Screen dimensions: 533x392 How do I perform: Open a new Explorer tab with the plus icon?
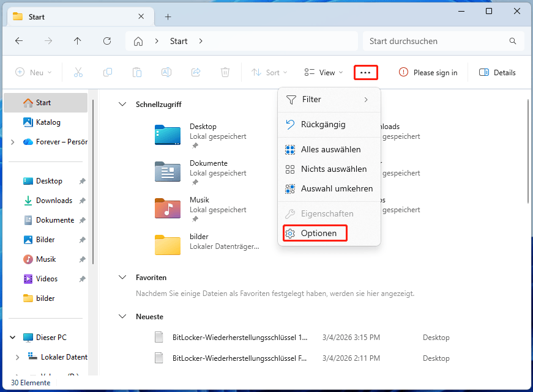pos(168,17)
